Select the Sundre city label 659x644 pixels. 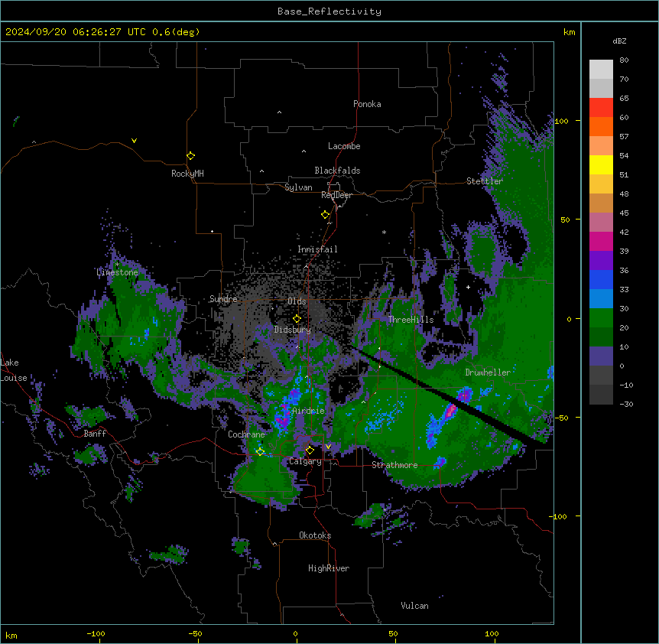click(x=223, y=299)
